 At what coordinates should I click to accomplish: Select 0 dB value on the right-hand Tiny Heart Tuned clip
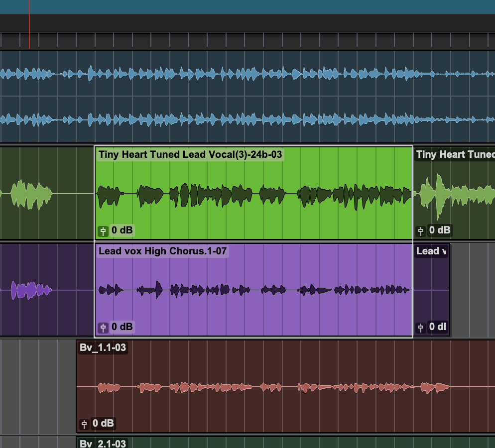point(440,230)
